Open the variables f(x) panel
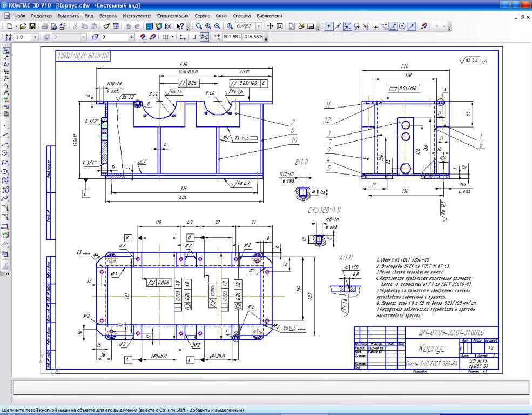 pyautogui.click(x=168, y=26)
